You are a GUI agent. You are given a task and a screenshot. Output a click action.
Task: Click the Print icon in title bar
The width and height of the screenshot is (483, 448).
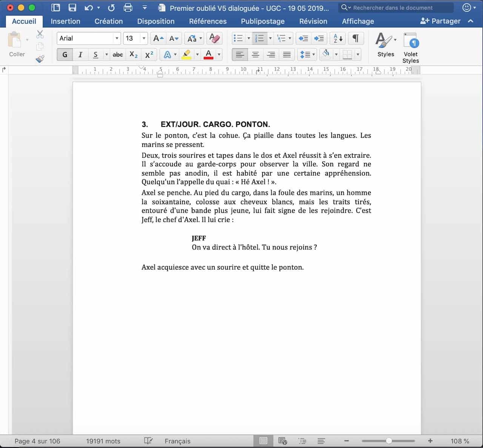128,8
